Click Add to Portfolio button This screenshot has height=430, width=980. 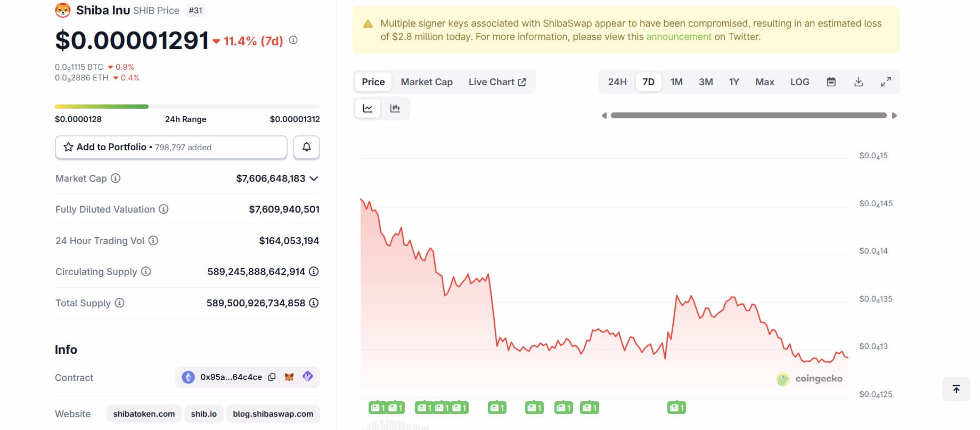[x=171, y=147]
